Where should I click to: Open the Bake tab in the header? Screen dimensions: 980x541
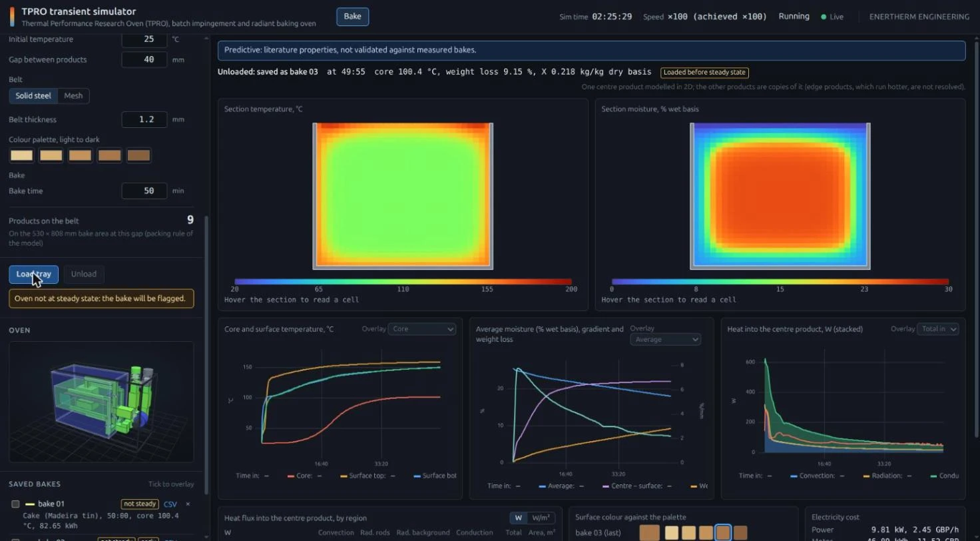pyautogui.click(x=353, y=17)
